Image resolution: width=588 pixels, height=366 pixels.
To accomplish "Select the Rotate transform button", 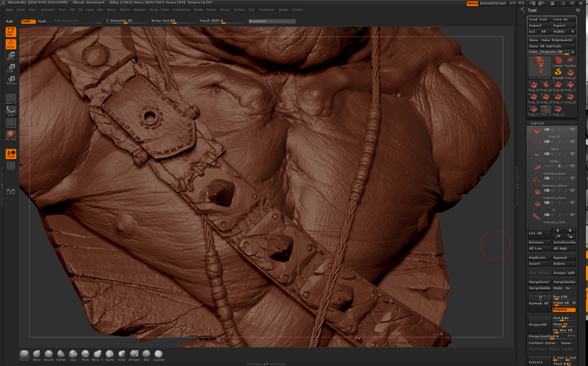I will (x=11, y=80).
